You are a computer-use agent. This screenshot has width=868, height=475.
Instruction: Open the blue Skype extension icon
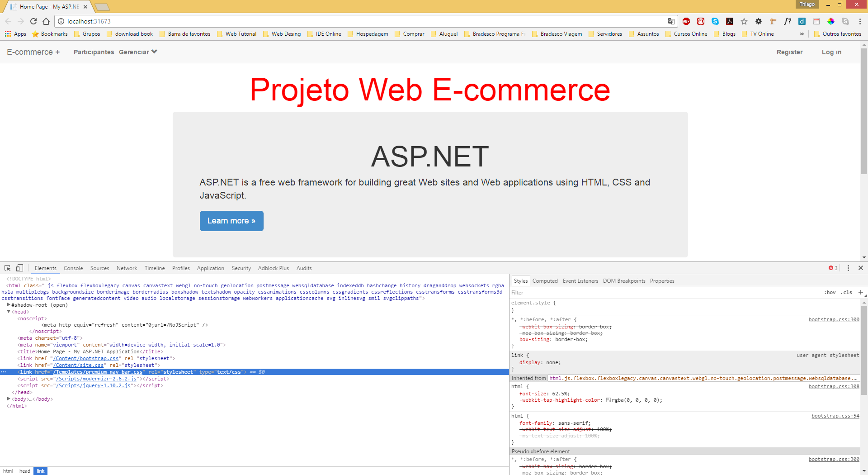[715, 21]
